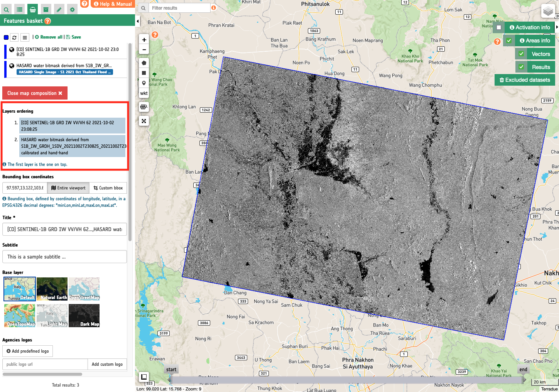
Task: Zoom in the map with plus button
Action: (144, 39)
